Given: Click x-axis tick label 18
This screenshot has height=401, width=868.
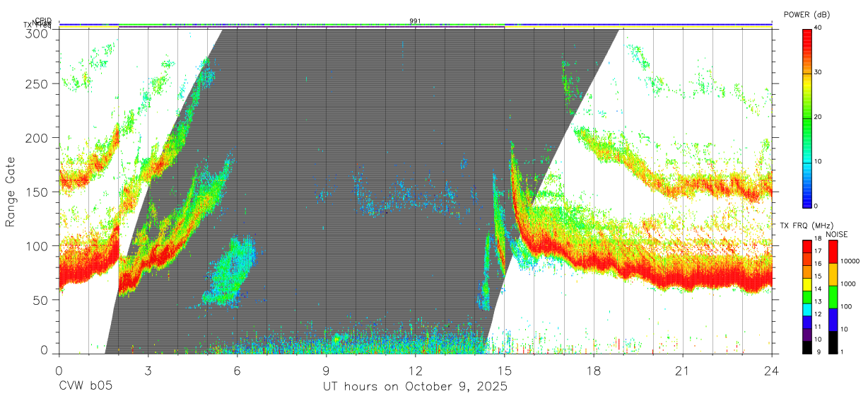Looking at the screenshot, I should click(593, 370).
